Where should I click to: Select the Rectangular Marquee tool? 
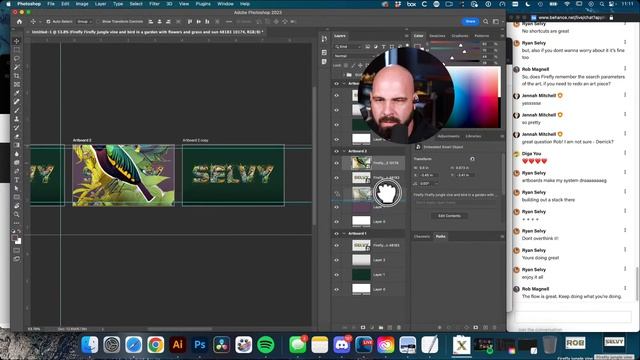point(17,50)
